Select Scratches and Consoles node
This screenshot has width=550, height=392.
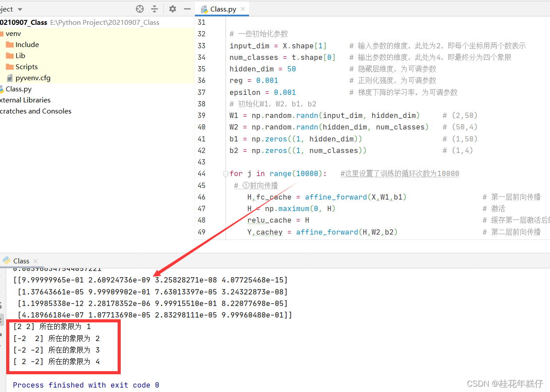coord(36,111)
